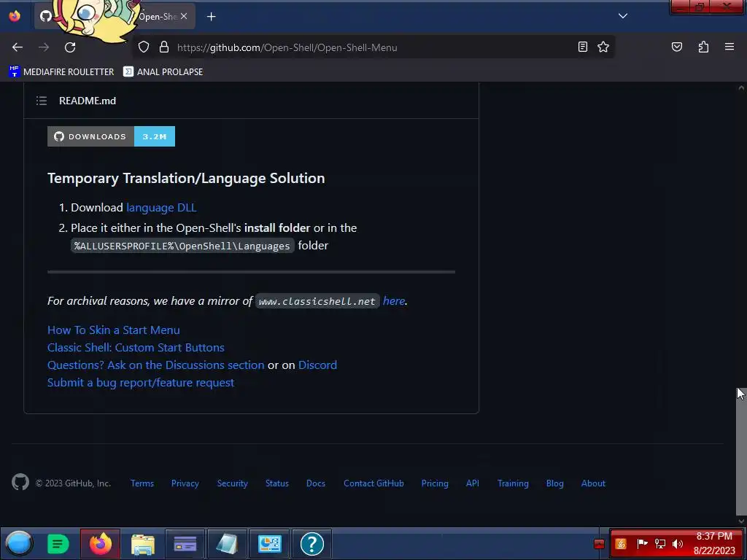Click the Firefox logo in tab bar
Viewport: 747px width, 560px height.
coord(15,16)
